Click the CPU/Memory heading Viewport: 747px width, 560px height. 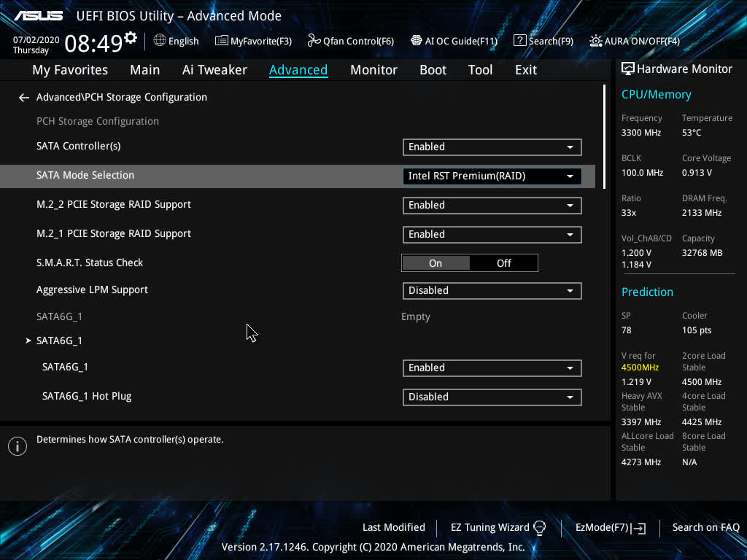[656, 95]
